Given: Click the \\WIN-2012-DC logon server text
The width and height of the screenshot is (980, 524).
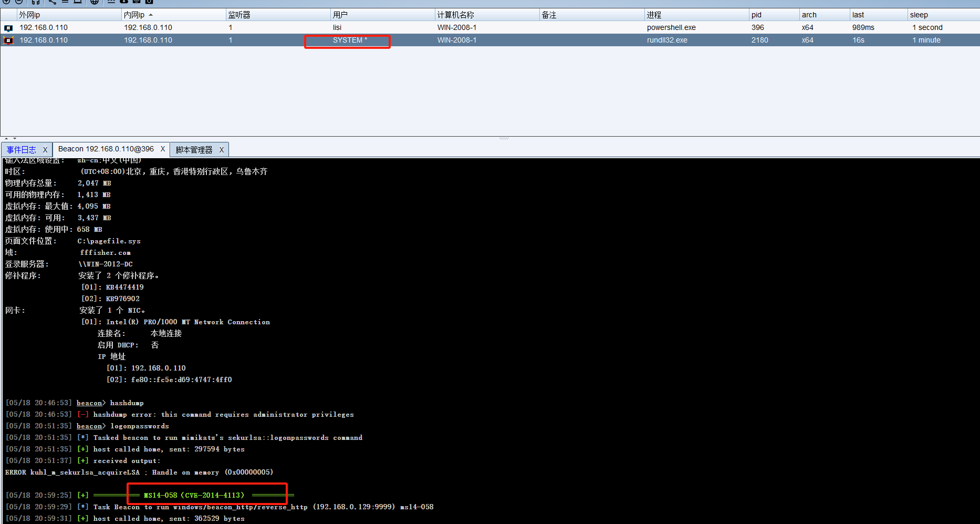Looking at the screenshot, I should click(106, 264).
